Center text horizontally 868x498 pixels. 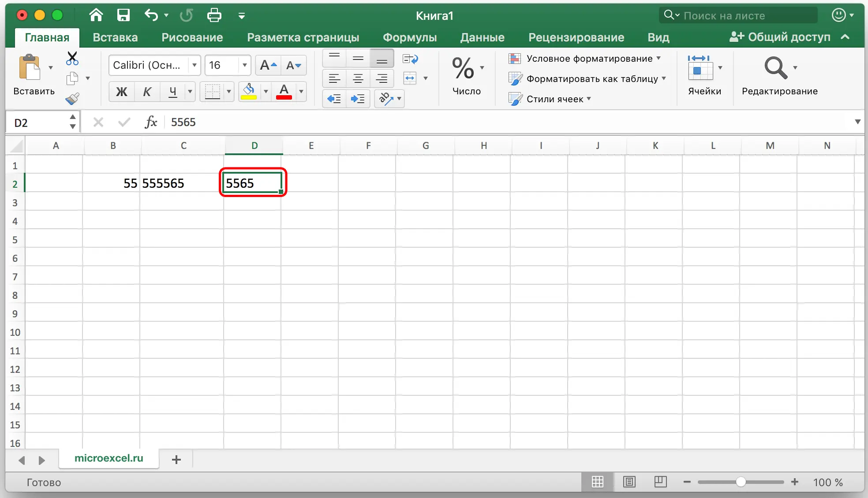(358, 79)
